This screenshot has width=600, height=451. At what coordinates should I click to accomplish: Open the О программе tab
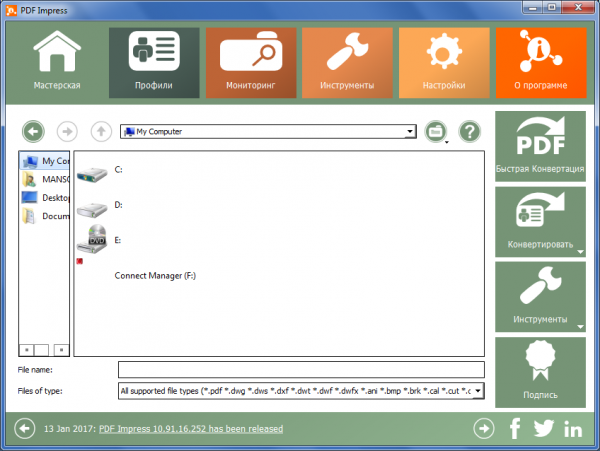(x=541, y=62)
